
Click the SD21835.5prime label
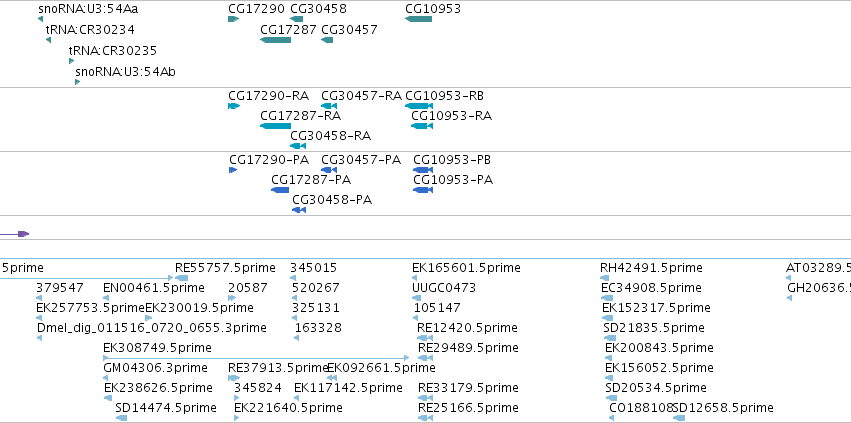tap(654, 327)
